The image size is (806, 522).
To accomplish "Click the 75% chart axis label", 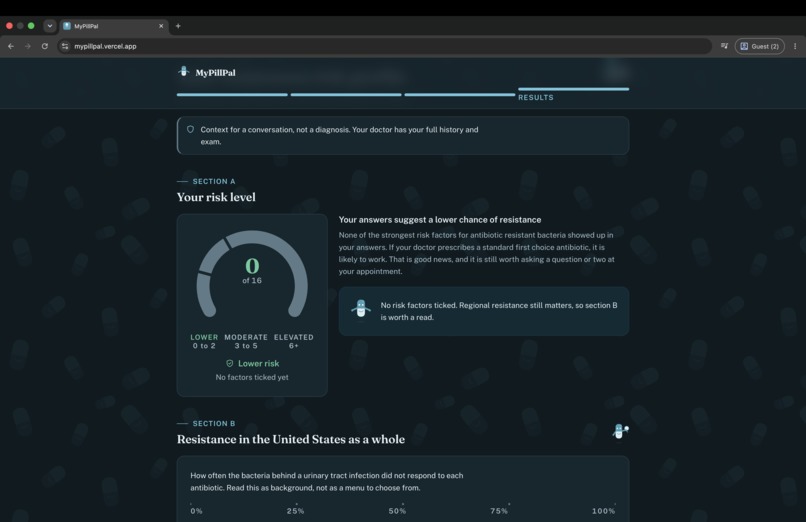I will [x=499, y=511].
